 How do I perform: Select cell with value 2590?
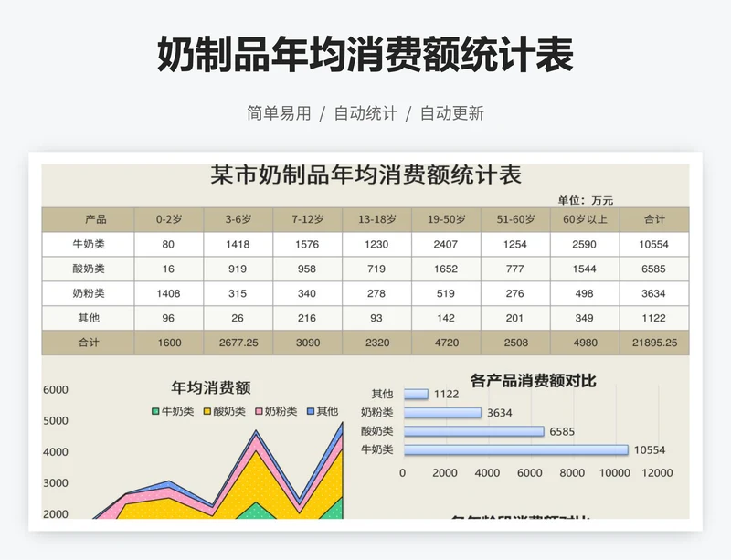(585, 244)
